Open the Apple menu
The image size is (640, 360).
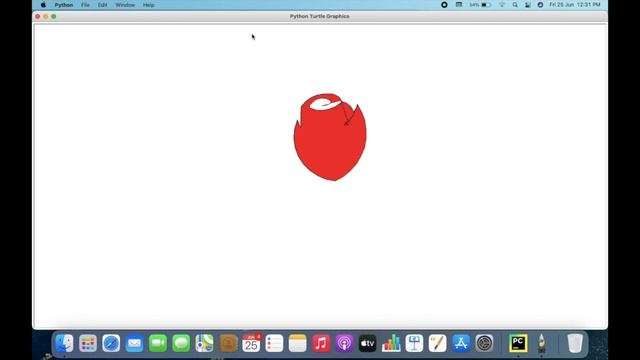point(43,5)
